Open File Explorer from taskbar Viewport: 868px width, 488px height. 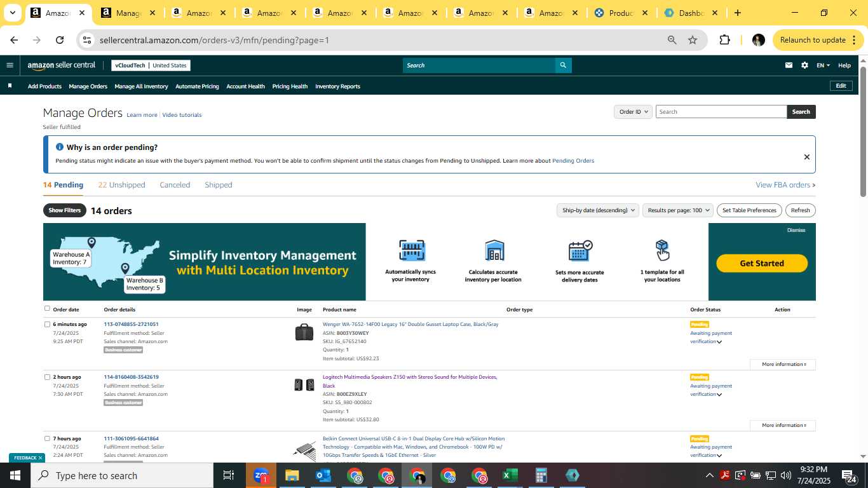(292, 475)
